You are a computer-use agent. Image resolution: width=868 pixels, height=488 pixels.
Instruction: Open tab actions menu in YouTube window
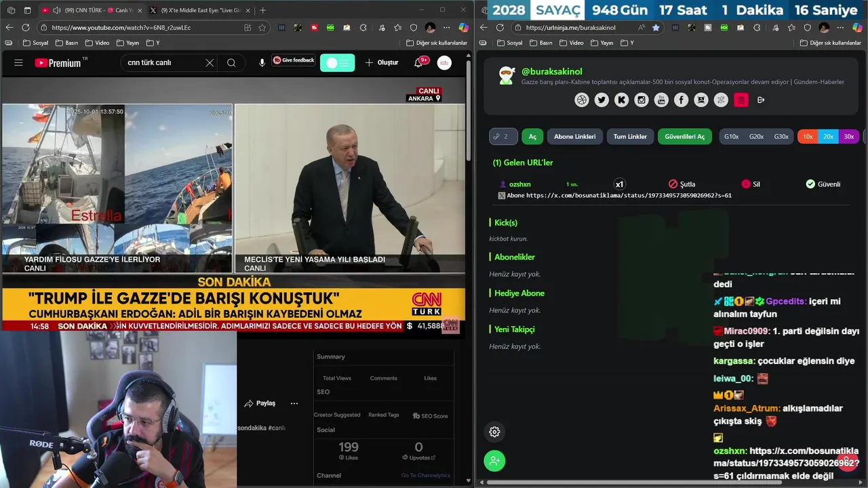(27, 10)
